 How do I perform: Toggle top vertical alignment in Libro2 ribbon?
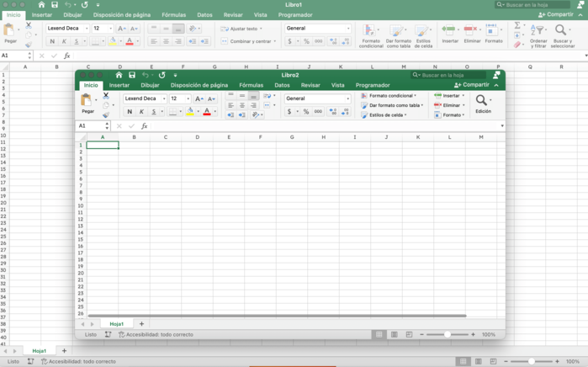click(x=230, y=96)
